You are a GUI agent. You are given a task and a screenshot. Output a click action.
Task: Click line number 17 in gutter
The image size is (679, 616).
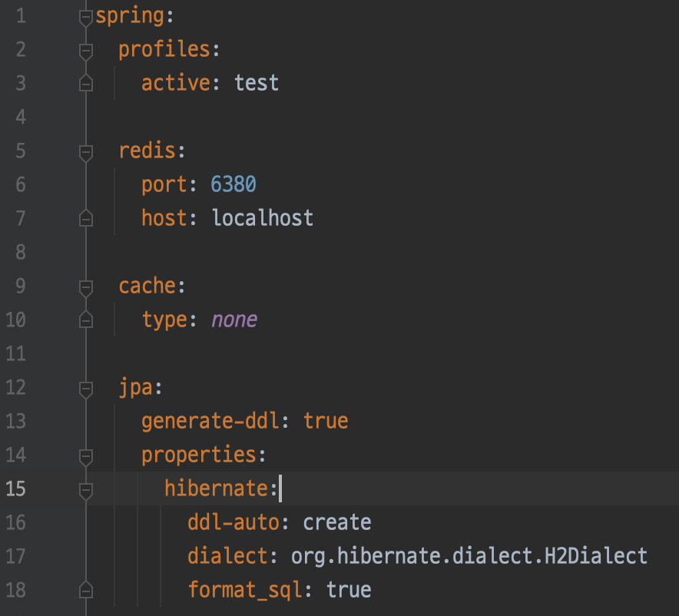[x=16, y=556]
